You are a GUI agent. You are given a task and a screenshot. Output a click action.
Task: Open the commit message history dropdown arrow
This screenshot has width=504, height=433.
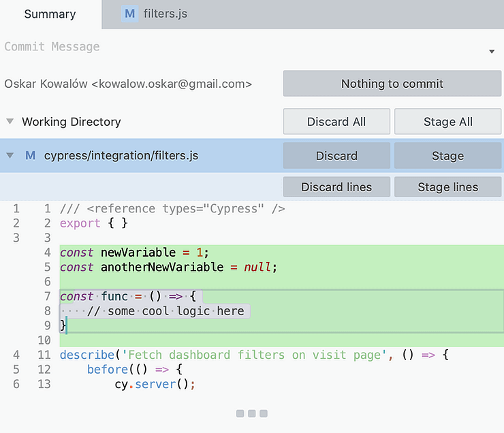click(492, 51)
